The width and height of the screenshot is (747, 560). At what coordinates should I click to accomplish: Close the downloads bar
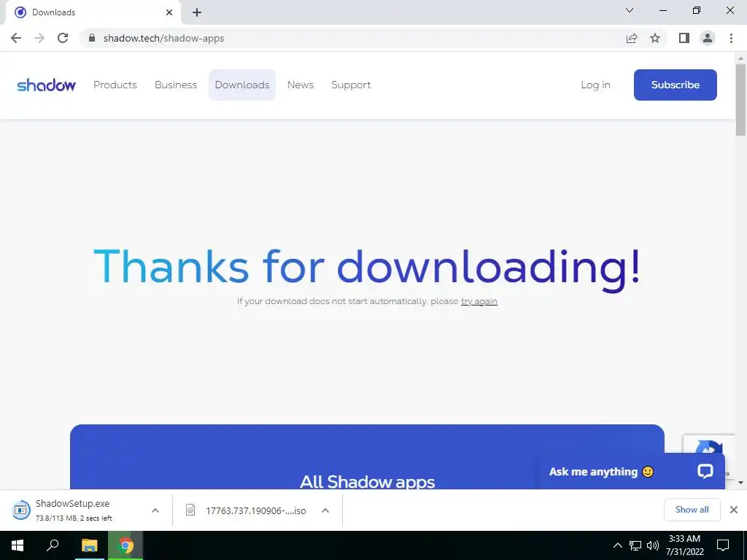click(734, 510)
